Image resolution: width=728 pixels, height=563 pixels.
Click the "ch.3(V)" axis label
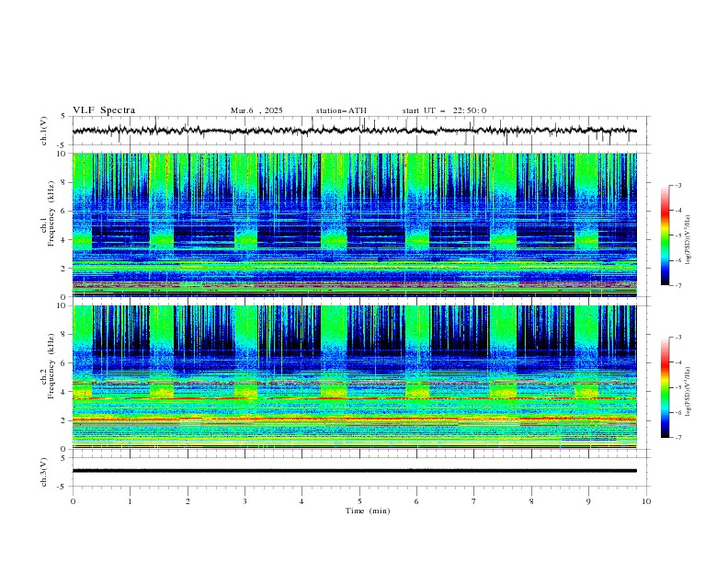[44, 472]
